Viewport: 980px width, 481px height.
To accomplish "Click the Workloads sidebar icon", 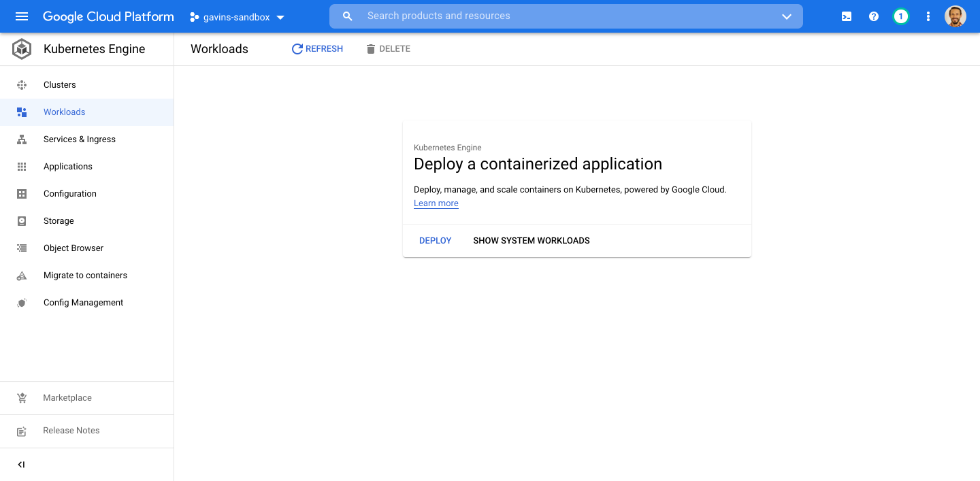I will pyautogui.click(x=22, y=112).
